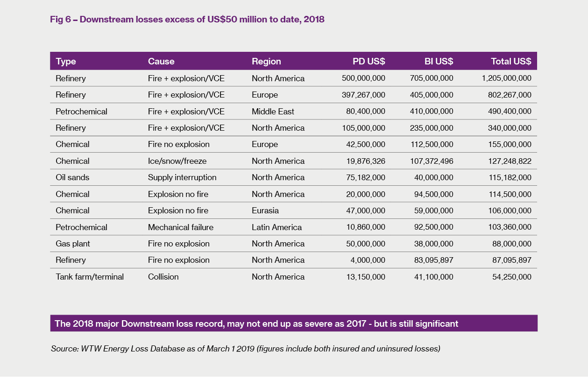This screenshot has height=379, width=588.
Task: Click the Middle East region cell
Action: click(273, 112)
